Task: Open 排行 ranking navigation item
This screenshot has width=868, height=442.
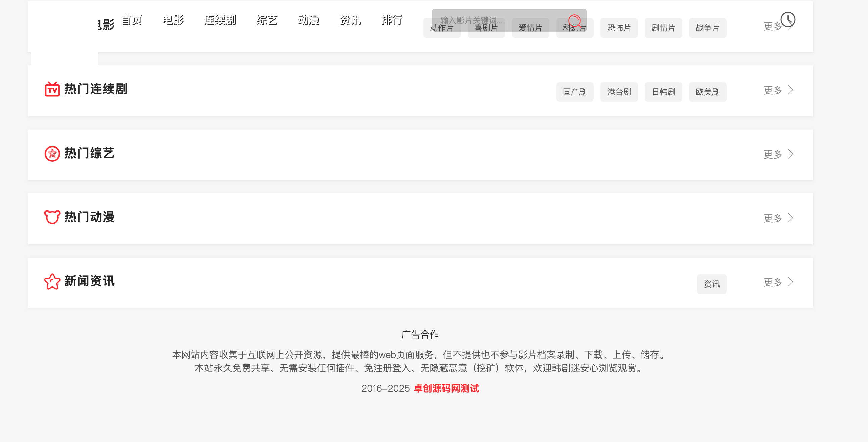Action: pos(392,20)
